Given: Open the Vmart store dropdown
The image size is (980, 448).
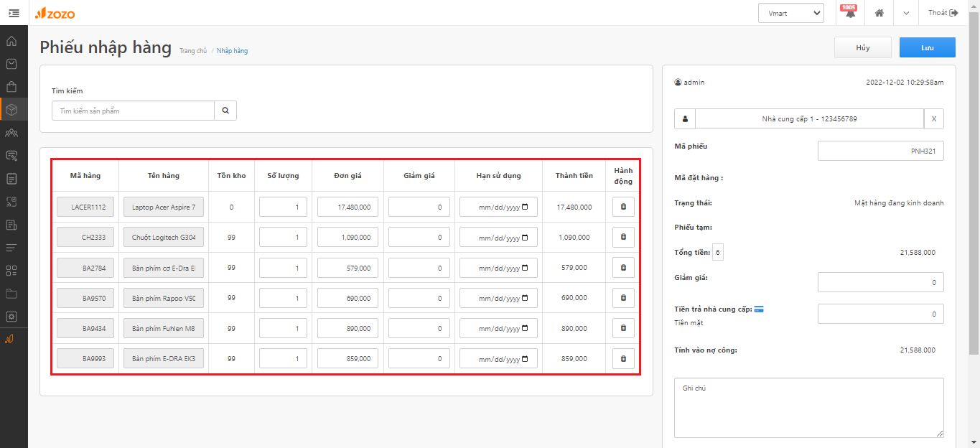Looking at the screenshot, I should [x=791, y=13].
